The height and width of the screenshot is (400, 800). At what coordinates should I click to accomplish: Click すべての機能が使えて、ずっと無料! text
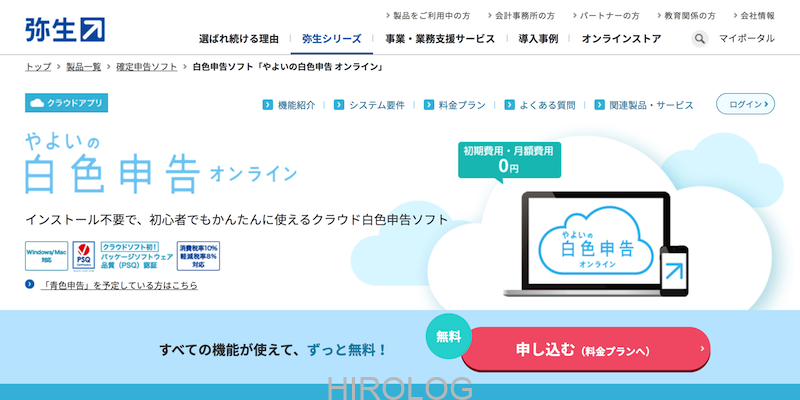pos(273,350)
